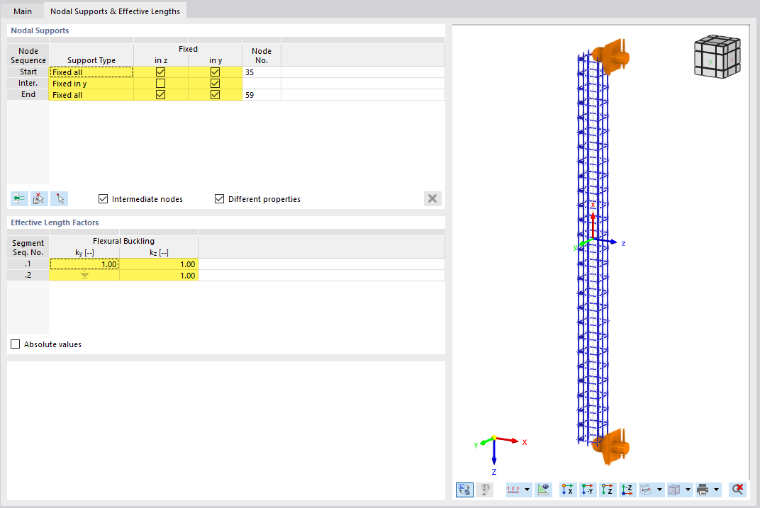The image size is (760, 508).
Task: Click the insert node row icon
Action: coord(19,198)
